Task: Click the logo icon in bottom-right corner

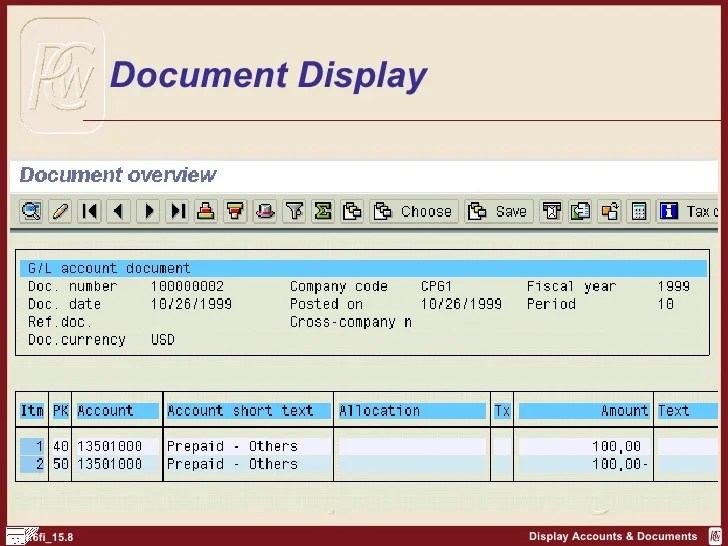Action: click(715, 536)
